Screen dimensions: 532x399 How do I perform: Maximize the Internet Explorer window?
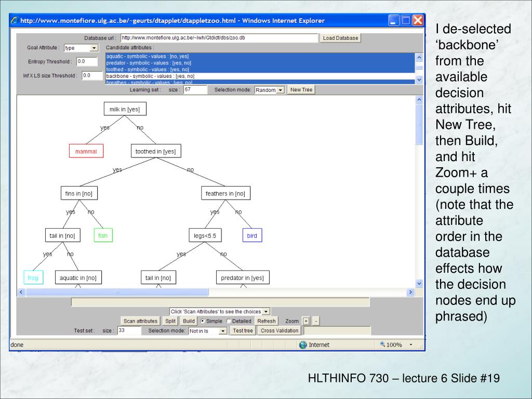click(x=406, y=20)
